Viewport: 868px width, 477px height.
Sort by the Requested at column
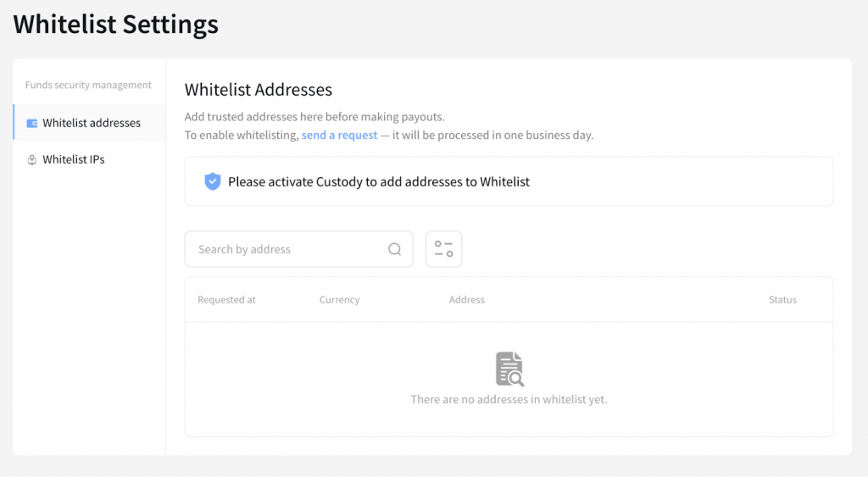[226, 300]
